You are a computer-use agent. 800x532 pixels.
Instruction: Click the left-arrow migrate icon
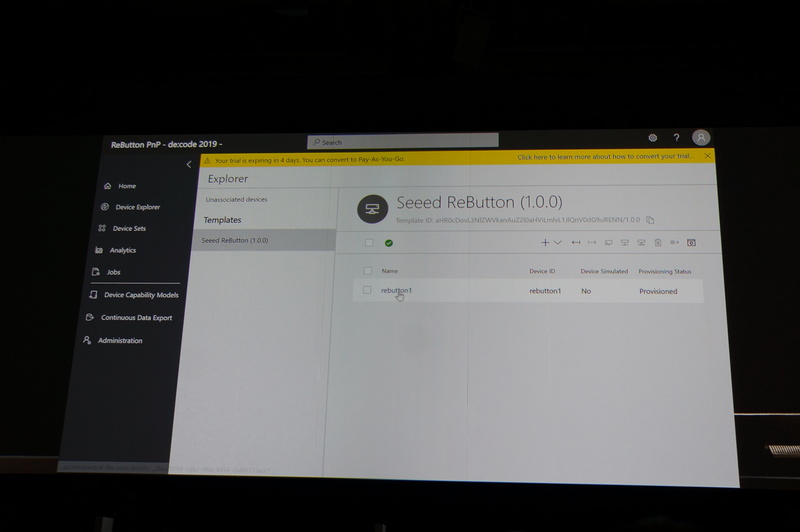tap(576, 243)
